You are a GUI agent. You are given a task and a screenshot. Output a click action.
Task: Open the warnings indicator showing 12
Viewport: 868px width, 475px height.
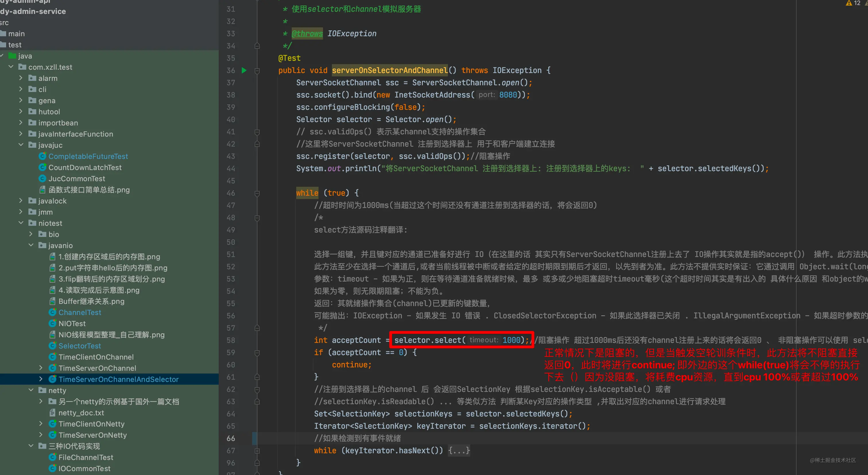point(854,3)
